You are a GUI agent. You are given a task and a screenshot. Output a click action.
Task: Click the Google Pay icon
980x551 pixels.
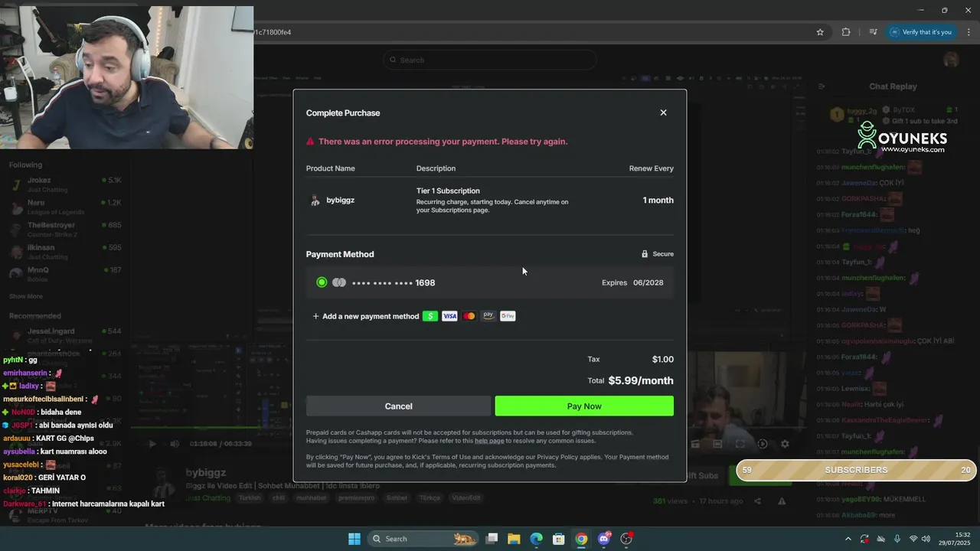pyautogui.click(x=508, y=316)
